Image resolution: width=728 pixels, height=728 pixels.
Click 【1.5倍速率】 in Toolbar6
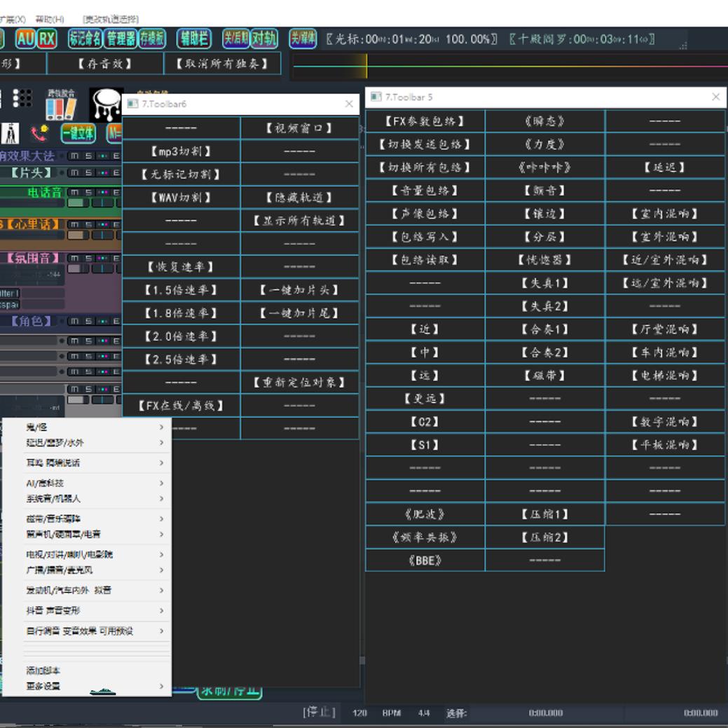click(181, 290)
